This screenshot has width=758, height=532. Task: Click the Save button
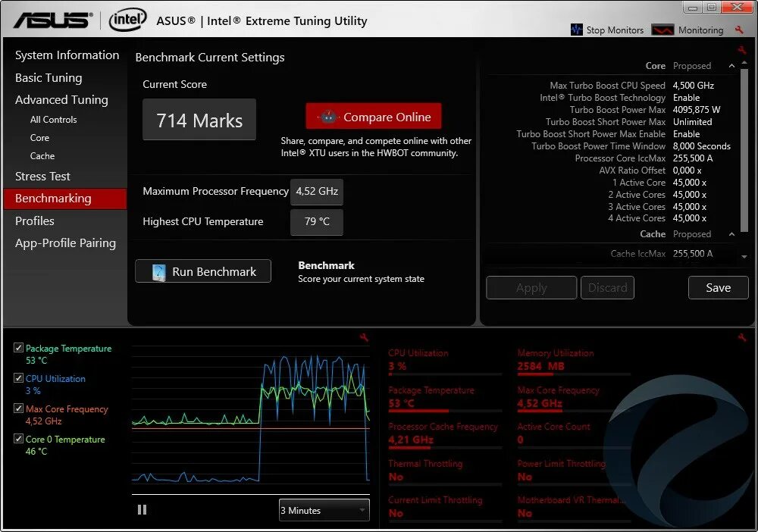pyautogui.click(x=719, y=288)
